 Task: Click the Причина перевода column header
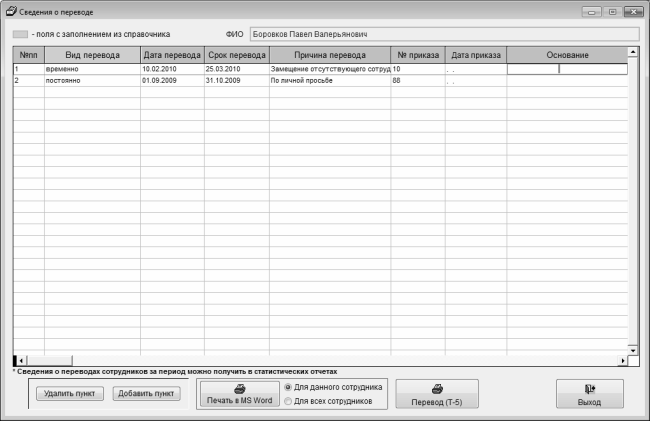pos(330,55)
